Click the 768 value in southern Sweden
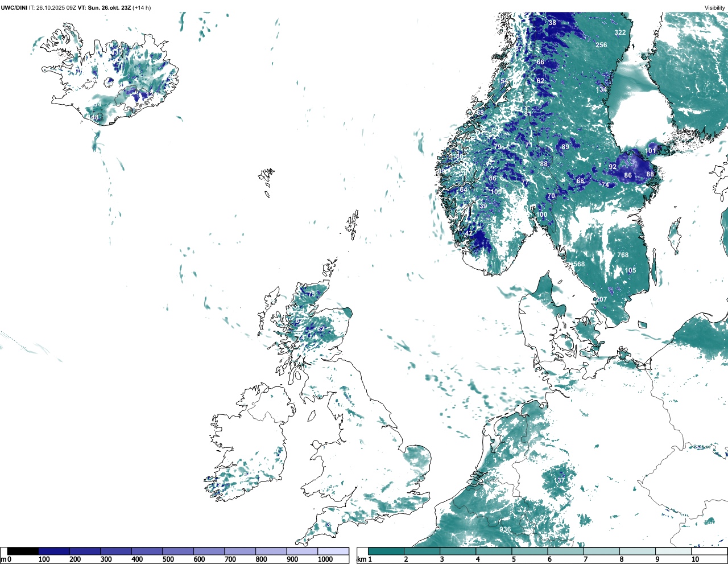 click(x=623, y=256)
